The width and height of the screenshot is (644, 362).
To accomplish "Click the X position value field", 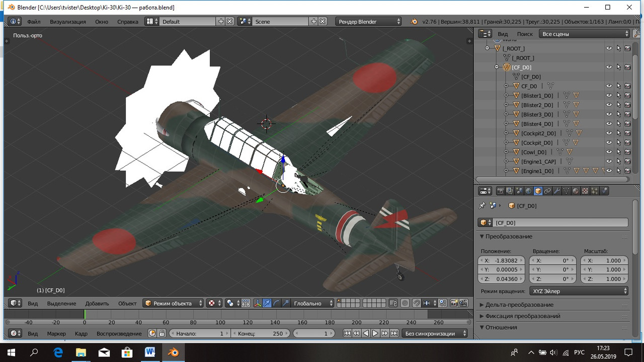I will 501,260.
